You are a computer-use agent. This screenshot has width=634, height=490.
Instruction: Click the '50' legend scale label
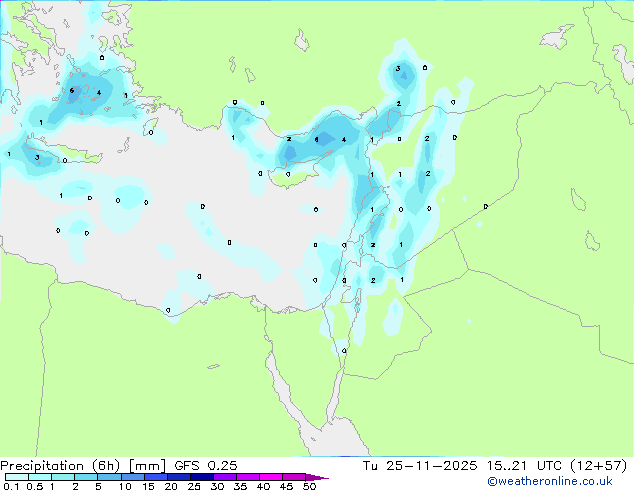309,486
